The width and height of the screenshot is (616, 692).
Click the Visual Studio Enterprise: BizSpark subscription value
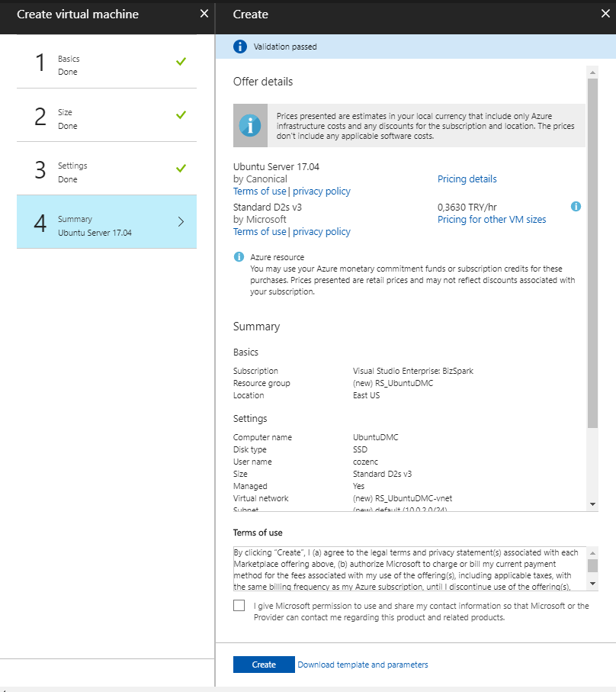[412, 371]
